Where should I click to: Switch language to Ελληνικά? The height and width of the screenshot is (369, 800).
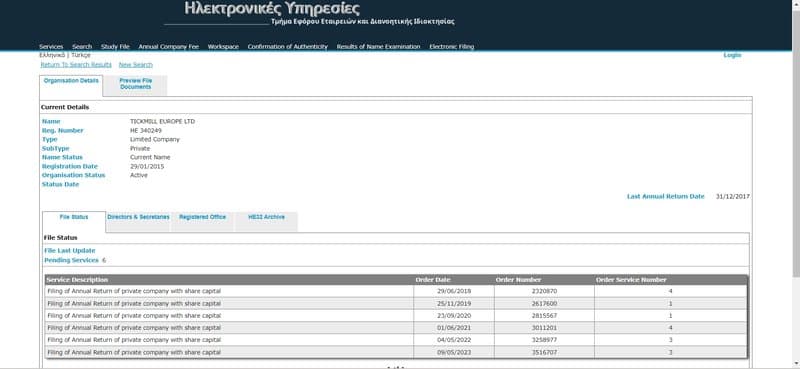(x=52, y=55)
